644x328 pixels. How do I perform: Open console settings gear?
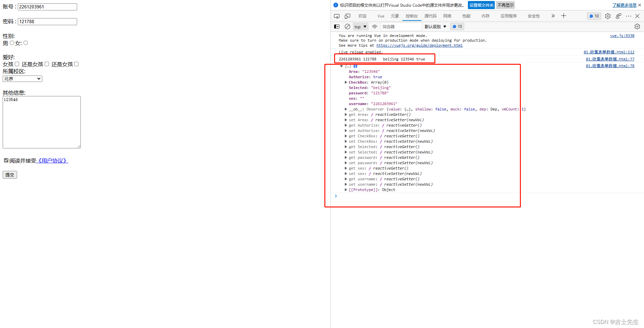point(637,27)
